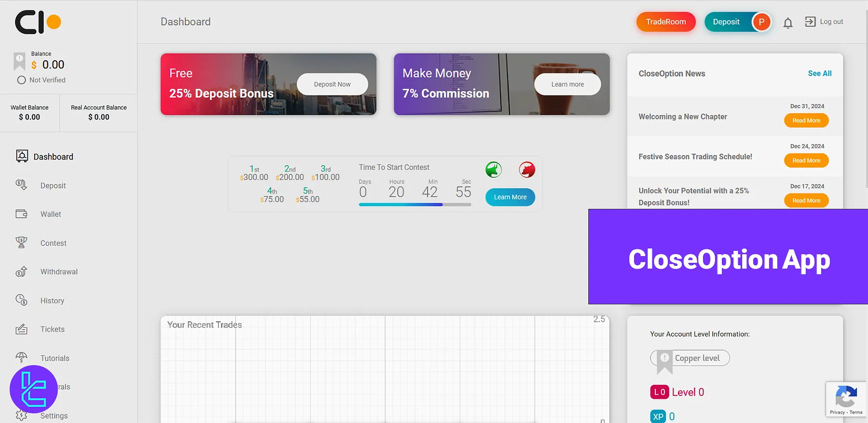Click the Withdrawal icon in sidebar
Screen dimensions: 868x423
point(21,272)
